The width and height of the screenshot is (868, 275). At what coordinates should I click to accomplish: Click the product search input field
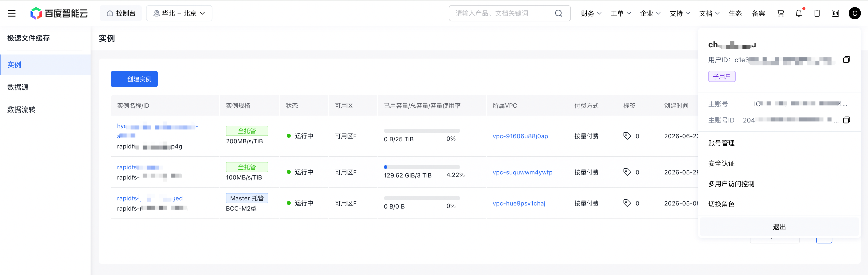[x=504, y=13]
